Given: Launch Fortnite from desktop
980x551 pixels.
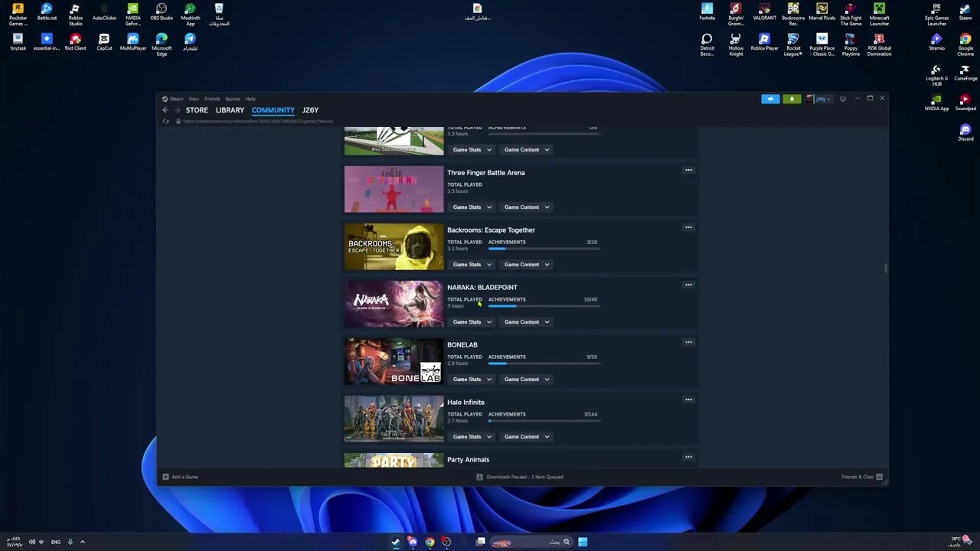Looking at the screenshot, I should 707,12.
